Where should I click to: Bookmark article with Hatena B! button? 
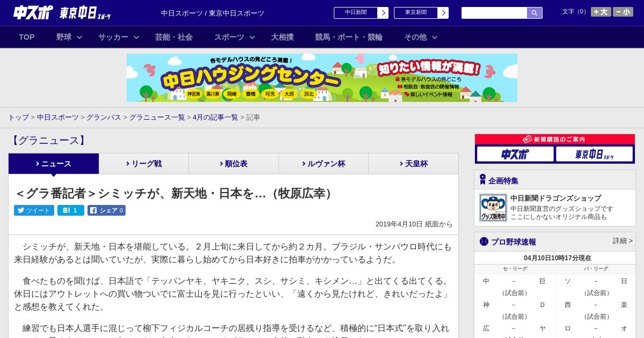coord(71,210)
